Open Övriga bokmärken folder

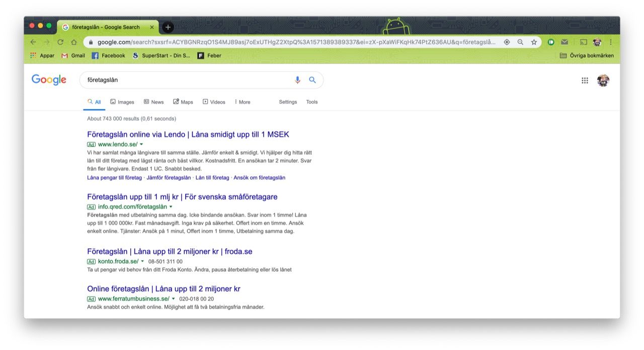pyautogui.click(x=587, y=55)
